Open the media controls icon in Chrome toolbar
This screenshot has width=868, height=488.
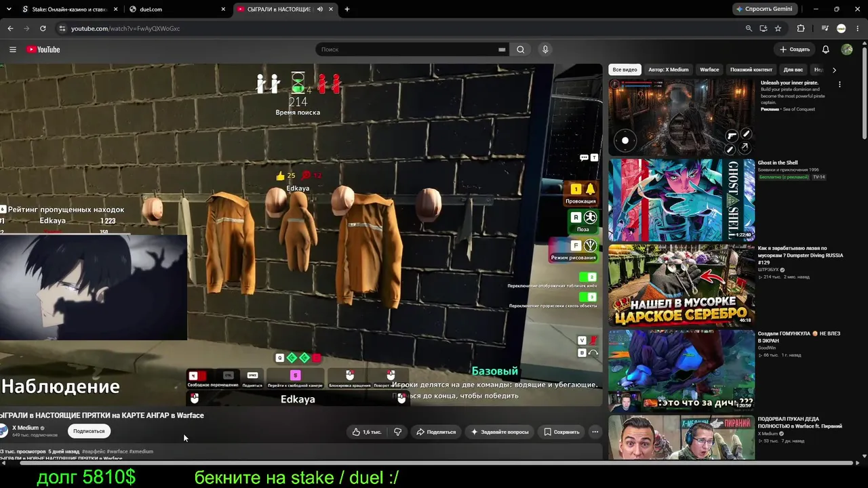pyautogui.click(x=825, y=28)
